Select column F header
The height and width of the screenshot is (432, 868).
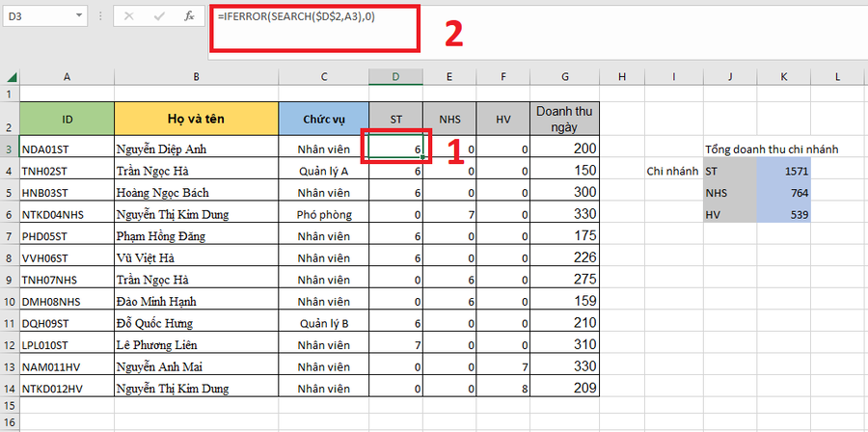pos(503,77)
